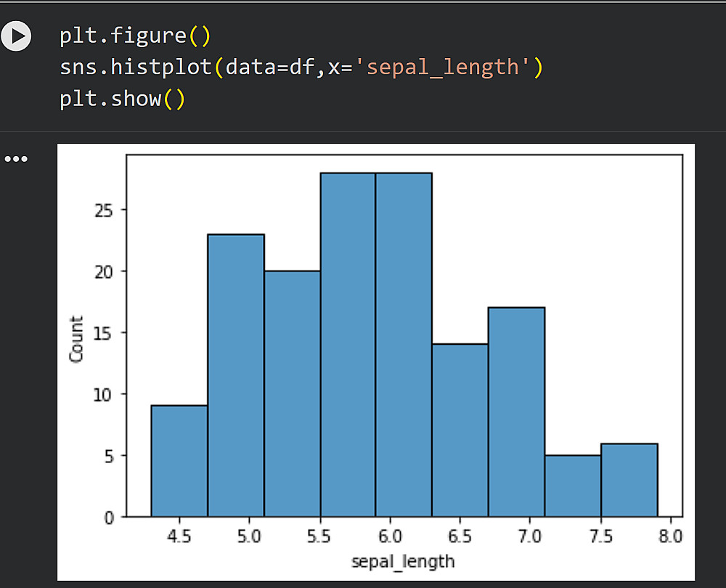Click the sepal_length x-axis label
Image resolution: width=726 pixels, height=588 pixels.
coord(403,561)
